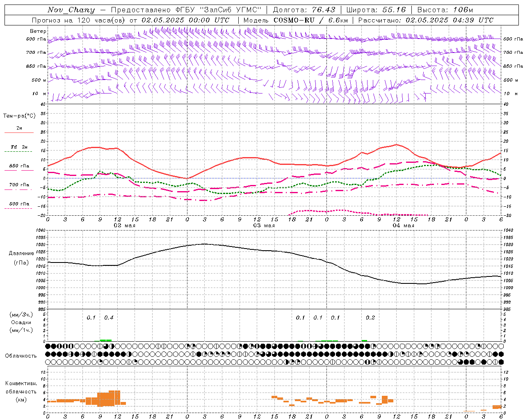Click the 0.4 precipitation amount value

pos(109,317)
